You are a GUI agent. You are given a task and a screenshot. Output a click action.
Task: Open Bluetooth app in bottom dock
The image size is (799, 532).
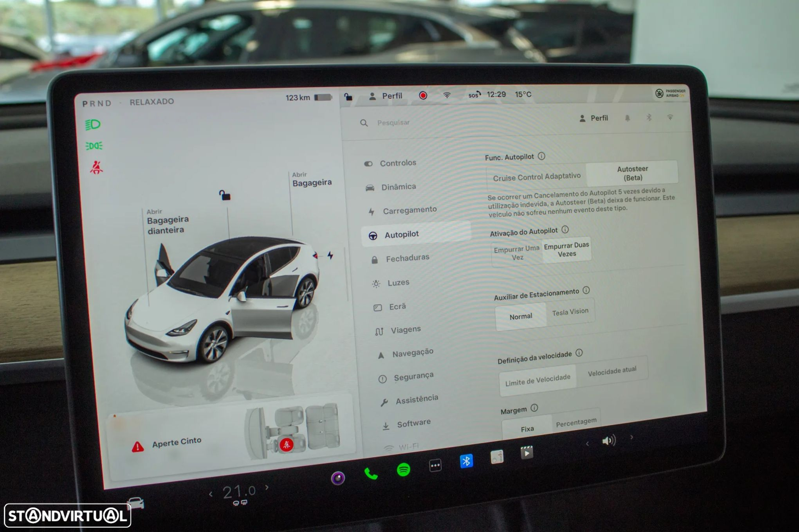pos(466,461)
